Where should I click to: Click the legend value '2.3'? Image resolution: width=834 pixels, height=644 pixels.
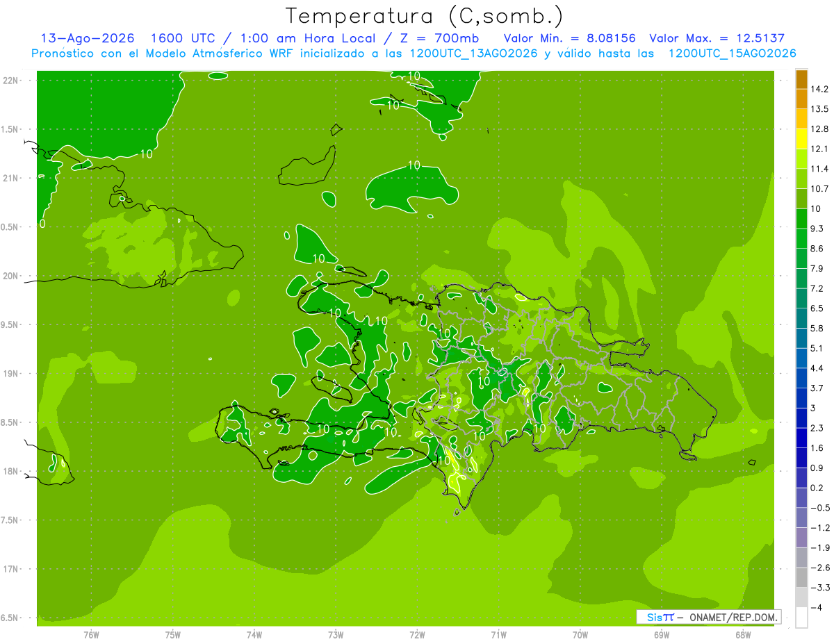point(817,428)
